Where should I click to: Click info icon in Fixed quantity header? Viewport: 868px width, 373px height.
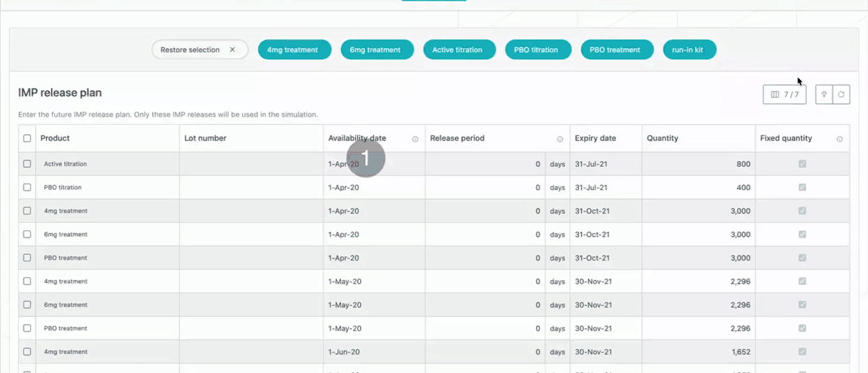839,139
